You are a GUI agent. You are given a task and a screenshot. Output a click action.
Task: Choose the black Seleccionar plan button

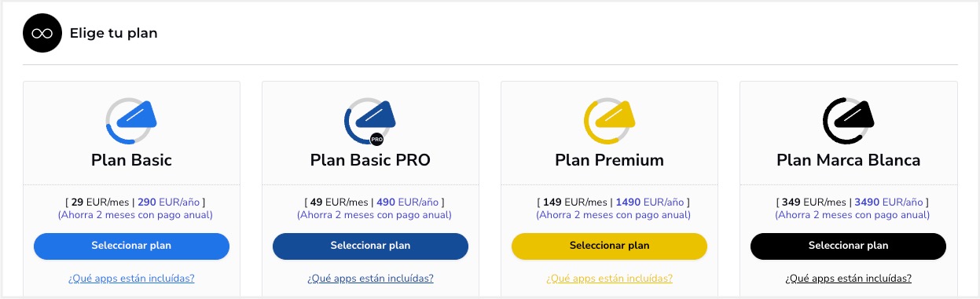tap(848, 246)
